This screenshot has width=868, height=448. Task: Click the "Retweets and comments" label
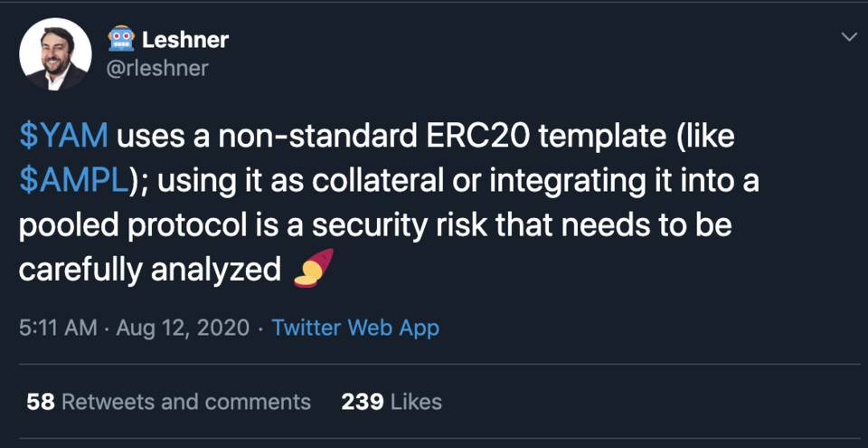pyautogui.click(x=185, y=401)
